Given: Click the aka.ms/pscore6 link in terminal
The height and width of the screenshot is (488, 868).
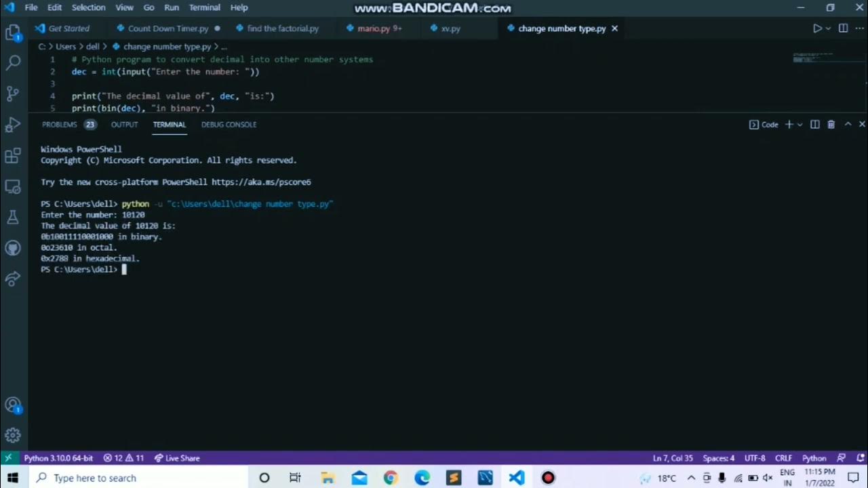Looking at the screenshot, I should pyautogui.click(x=261, y=182).
